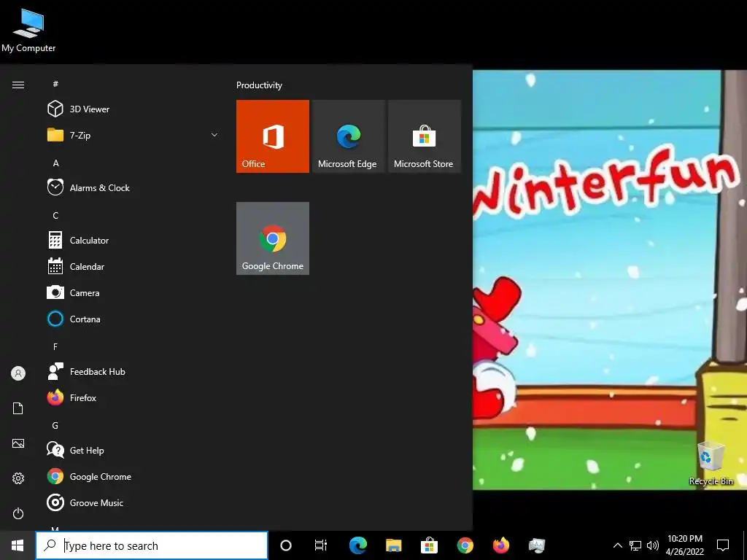The width and height of the screenshot is (747, 560).
Task: Click the Windows Start button
Action: [x=18, y=545]
